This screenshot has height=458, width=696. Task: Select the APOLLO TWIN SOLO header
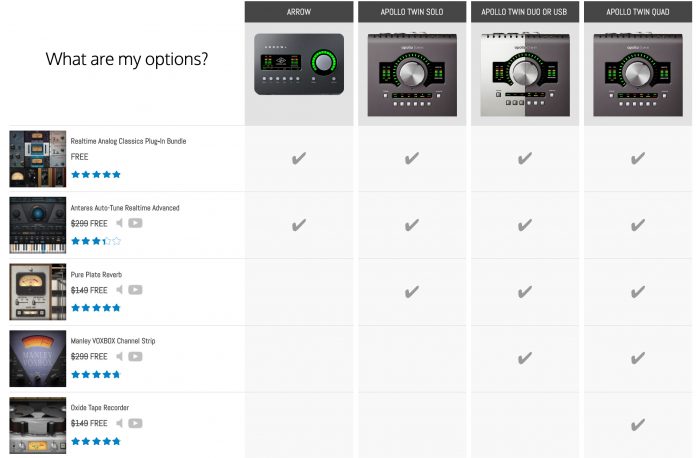(411, 12)
